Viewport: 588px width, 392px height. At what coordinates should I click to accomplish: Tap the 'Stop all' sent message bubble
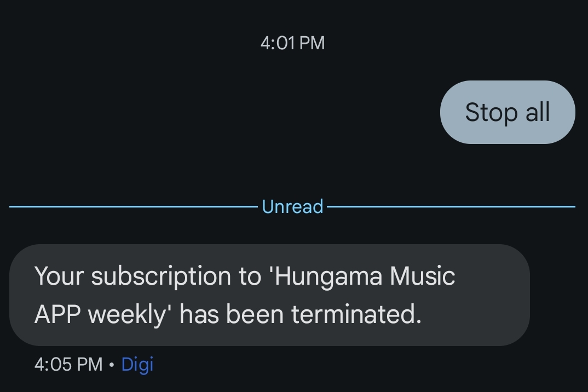[508, 112]
